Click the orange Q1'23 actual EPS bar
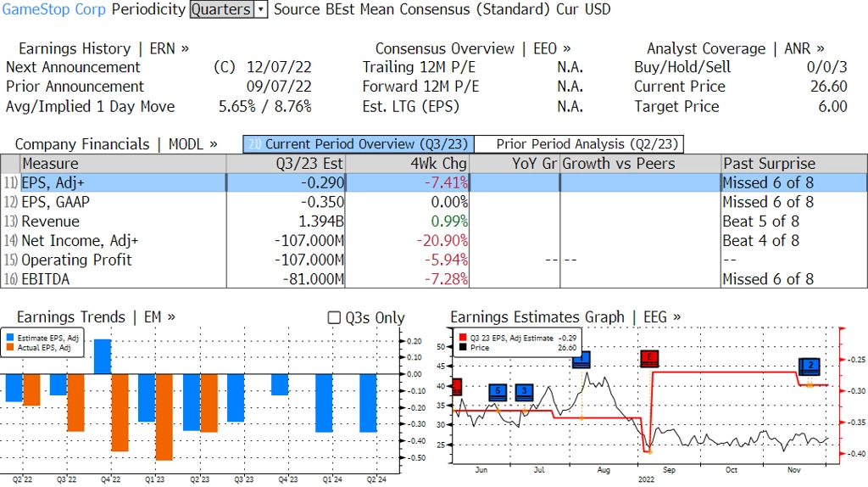 (164, 417)
